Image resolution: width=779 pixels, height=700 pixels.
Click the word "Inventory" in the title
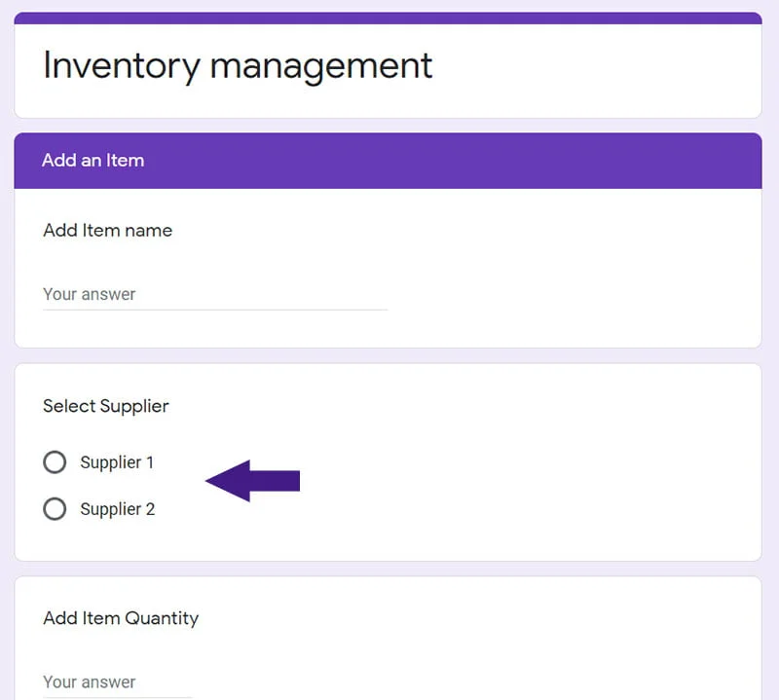pos(120,65)
